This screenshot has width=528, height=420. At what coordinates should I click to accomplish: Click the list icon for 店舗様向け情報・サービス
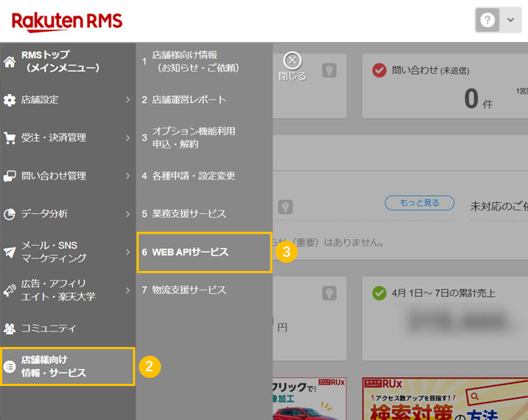click(10, 367)
